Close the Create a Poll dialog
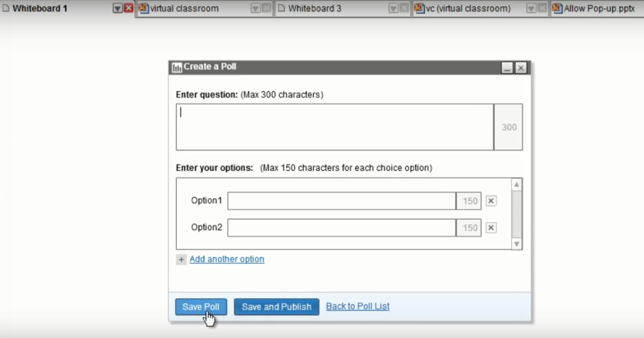The width and height of the screenshot is (644, 338). 521,68
